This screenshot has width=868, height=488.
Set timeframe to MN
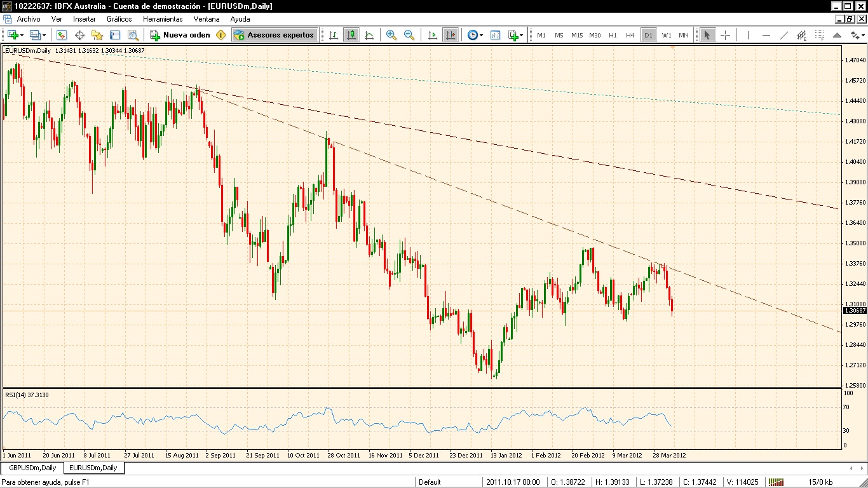[684, 35]
